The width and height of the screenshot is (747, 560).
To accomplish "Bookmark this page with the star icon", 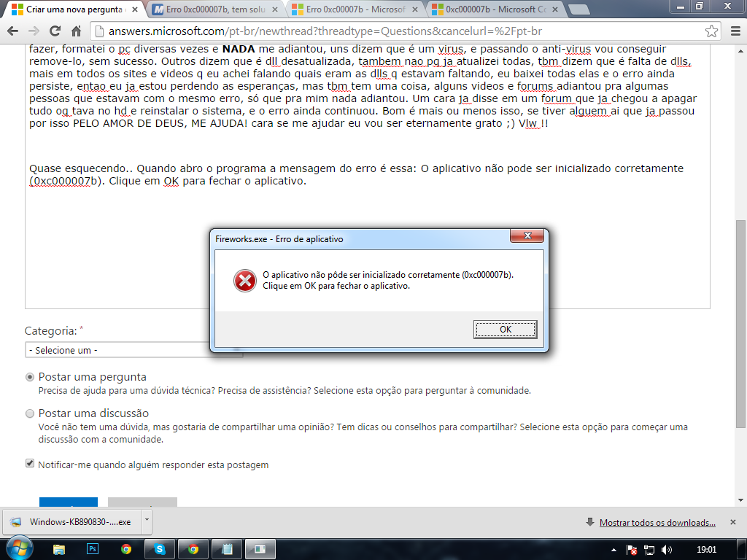I will (711, 31).
